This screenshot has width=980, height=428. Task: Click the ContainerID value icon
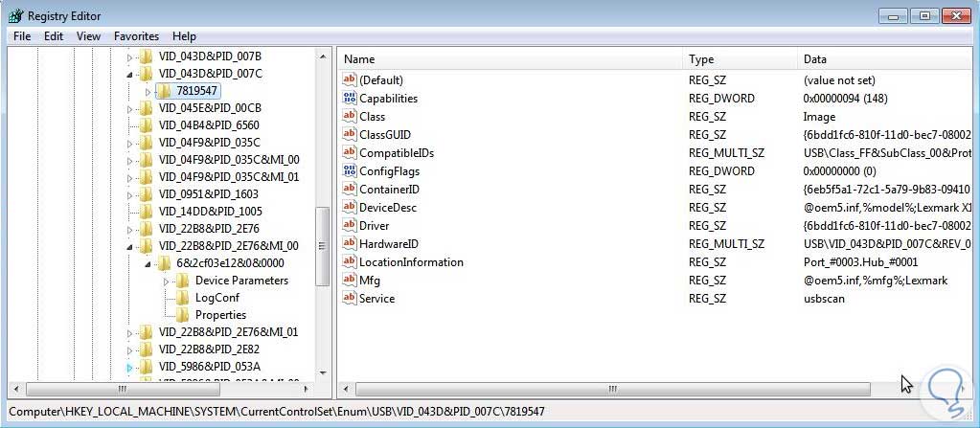pos(350,190)
